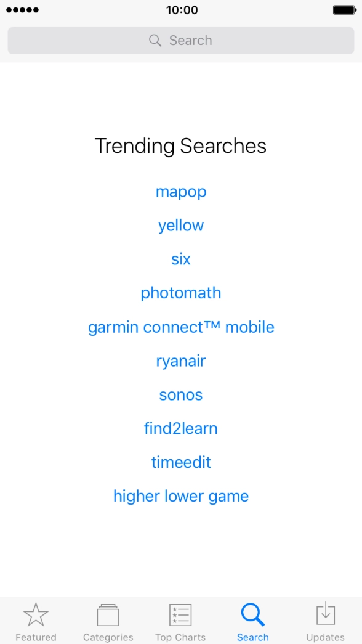Select garmin connect™ mobile trending search
Viewport: 362px width, 644px height.
[181, 327]
